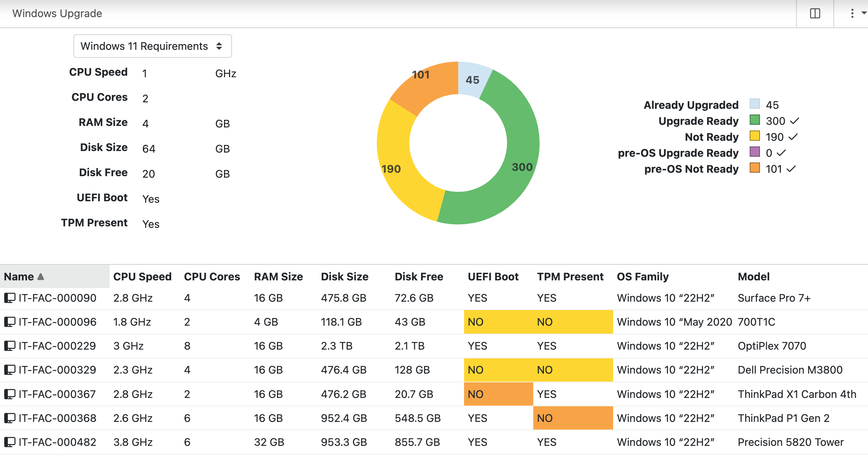
Task: Click device icon for IT-FAC-000229
Action: coord(10,346)
